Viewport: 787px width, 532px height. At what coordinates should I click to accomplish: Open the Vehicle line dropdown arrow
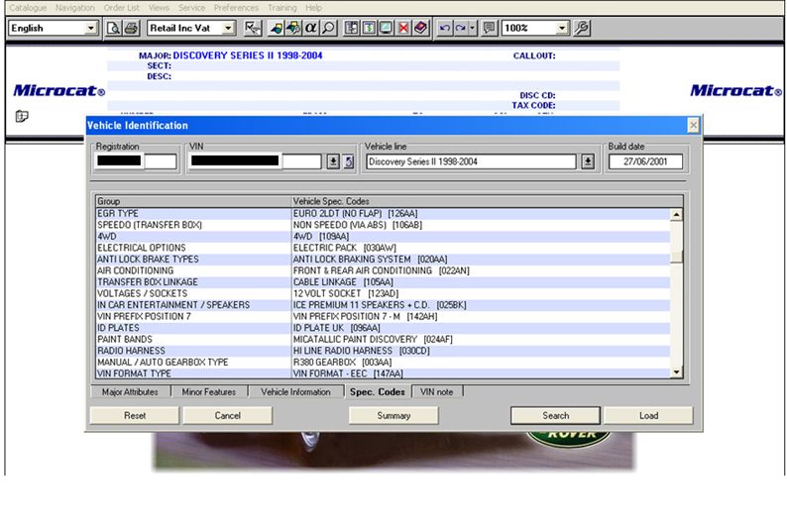588,161
